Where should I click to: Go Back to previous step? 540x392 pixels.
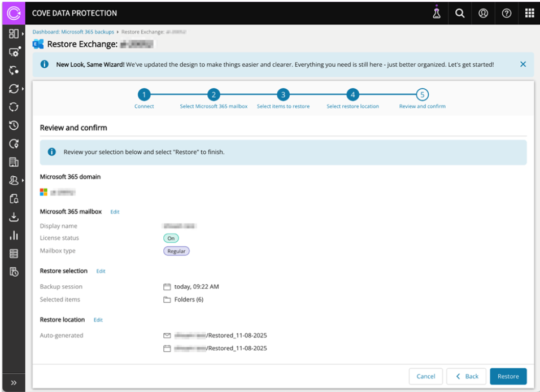tap(467, 376)
